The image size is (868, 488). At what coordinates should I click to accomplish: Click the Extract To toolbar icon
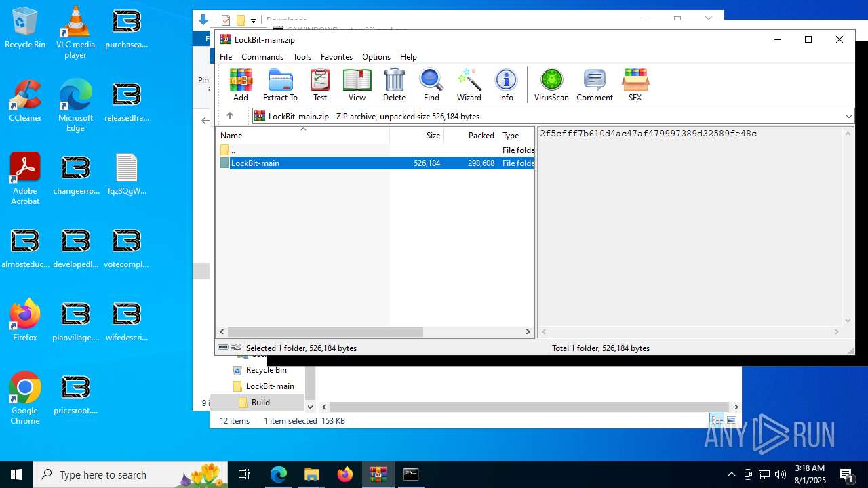point(280,85)
